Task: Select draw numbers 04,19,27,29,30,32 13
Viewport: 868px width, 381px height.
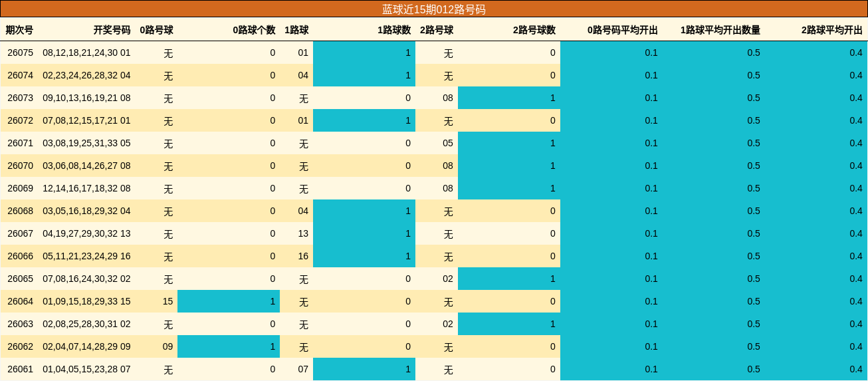Action: click(x=86, y=233)
